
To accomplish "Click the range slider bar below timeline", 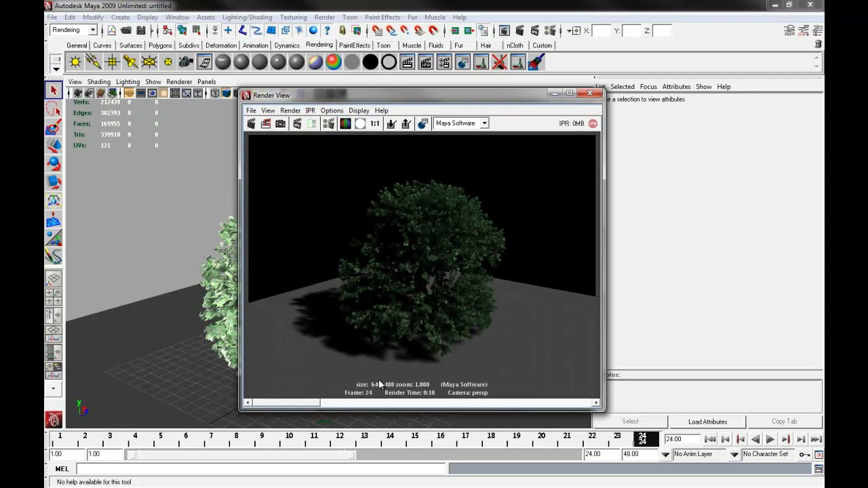I will point(243,454).
